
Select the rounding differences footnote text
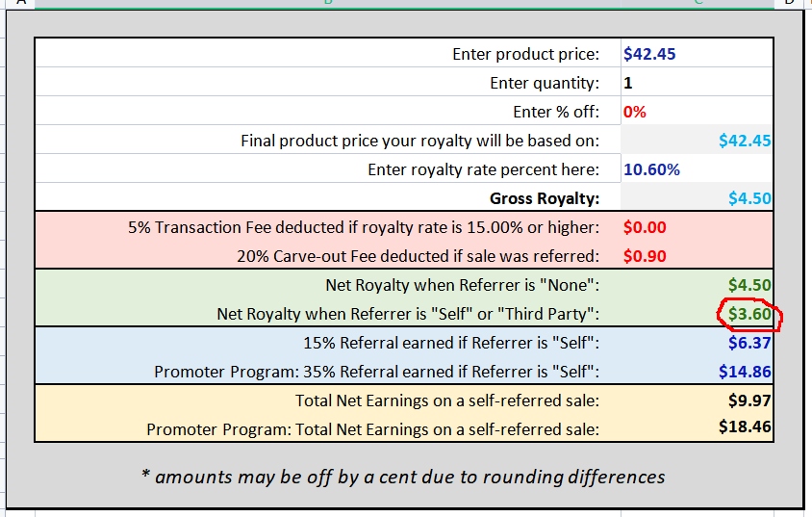point(403,477)
